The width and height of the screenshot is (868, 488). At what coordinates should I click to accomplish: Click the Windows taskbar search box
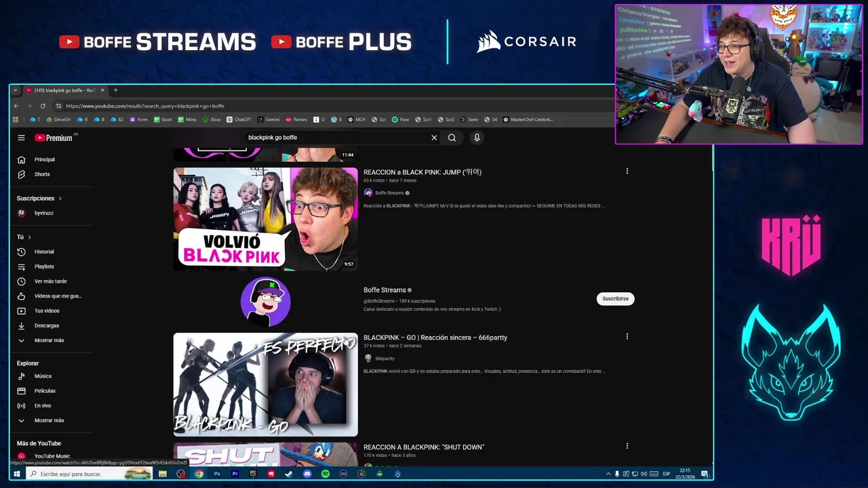pyautogui.click(x=88, y=474)
